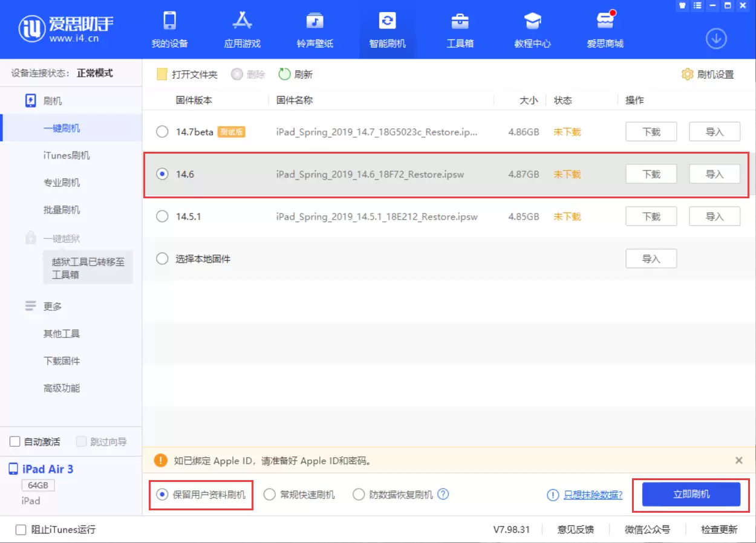Click the 打开文件夹 folder icon
The height and width of the screenshot is (543, 756).
[161, 74]
